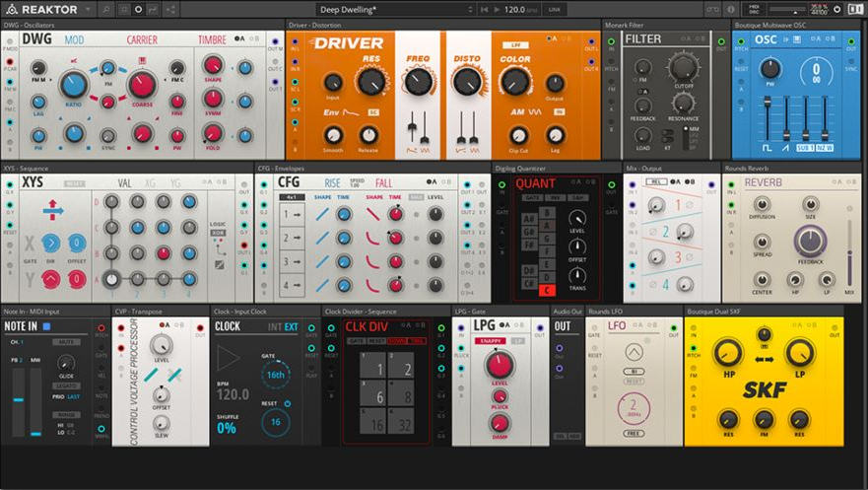Open the REAKTOR main menu dropdown arrow
This screenshot has height=490, width=868.
coord(88,9)
